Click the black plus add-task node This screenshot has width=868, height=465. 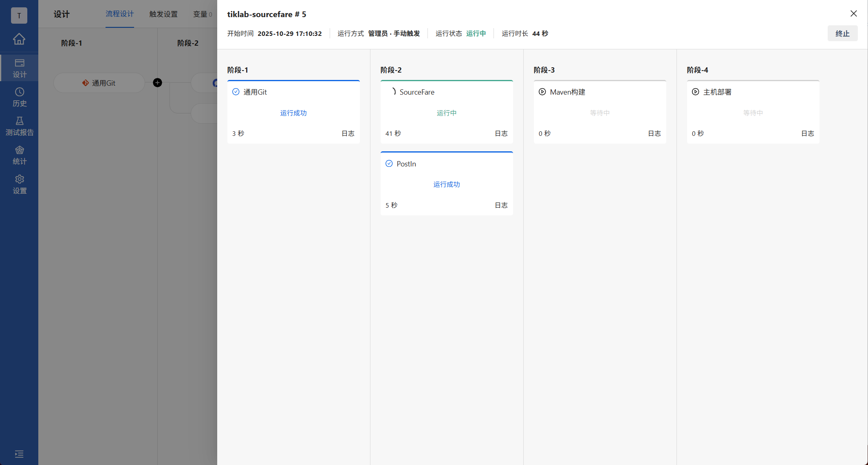coord(157,83)
